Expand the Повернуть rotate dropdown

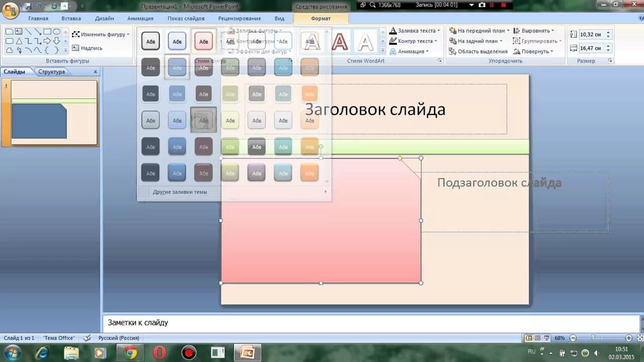pyautogui.click(x=533, y=51)
